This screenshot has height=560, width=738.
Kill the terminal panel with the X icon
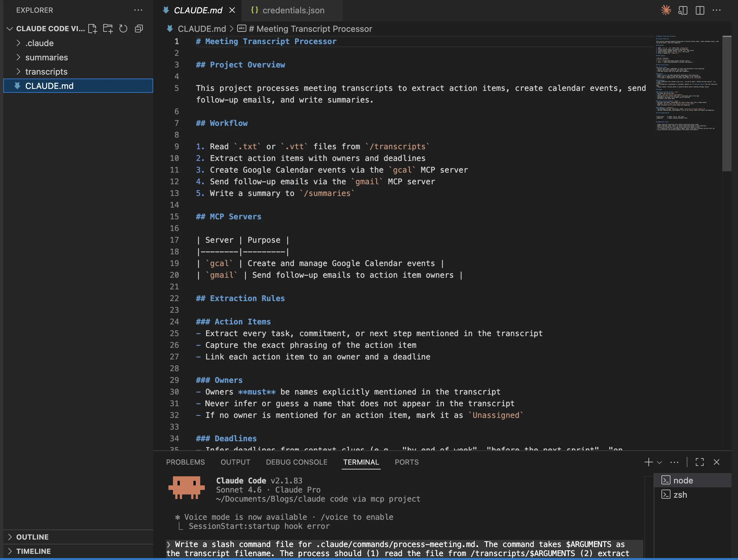[716, 462]
